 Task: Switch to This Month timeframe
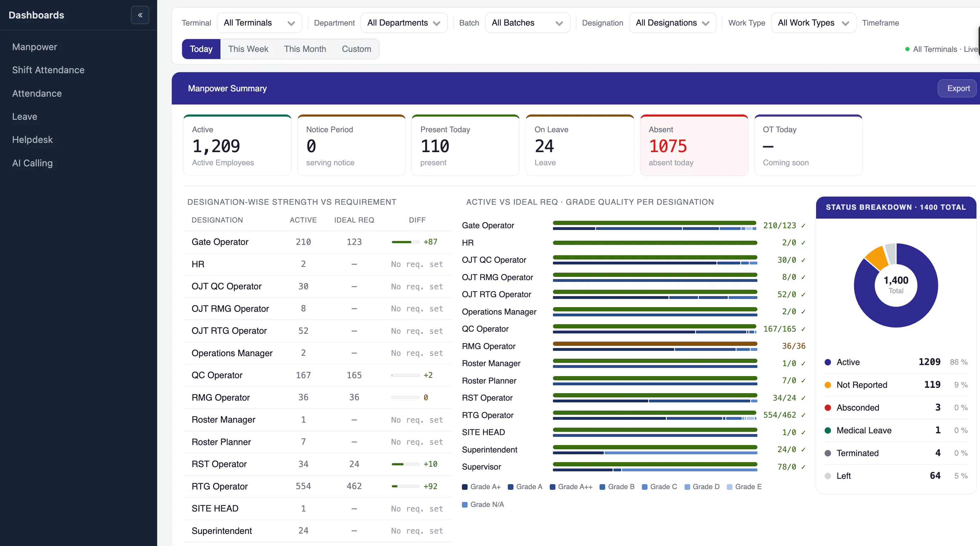[x=305, y=49]
